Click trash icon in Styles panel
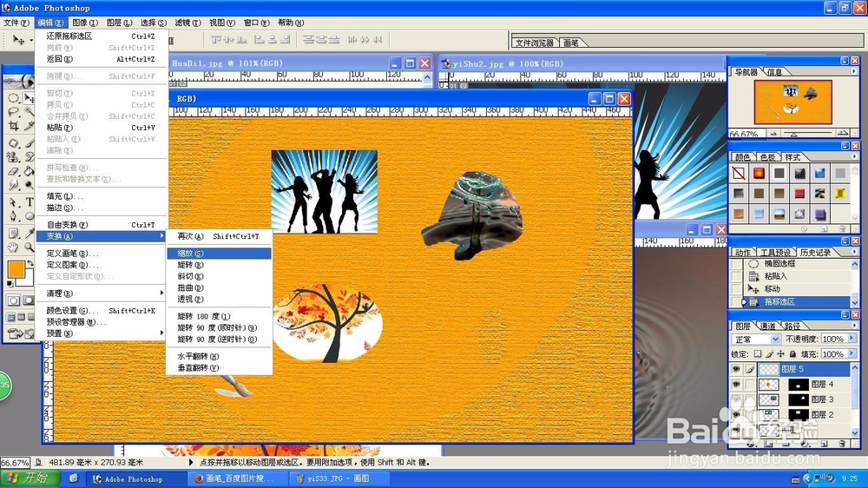Screen dimensions: 868x488 pos(842,228)
